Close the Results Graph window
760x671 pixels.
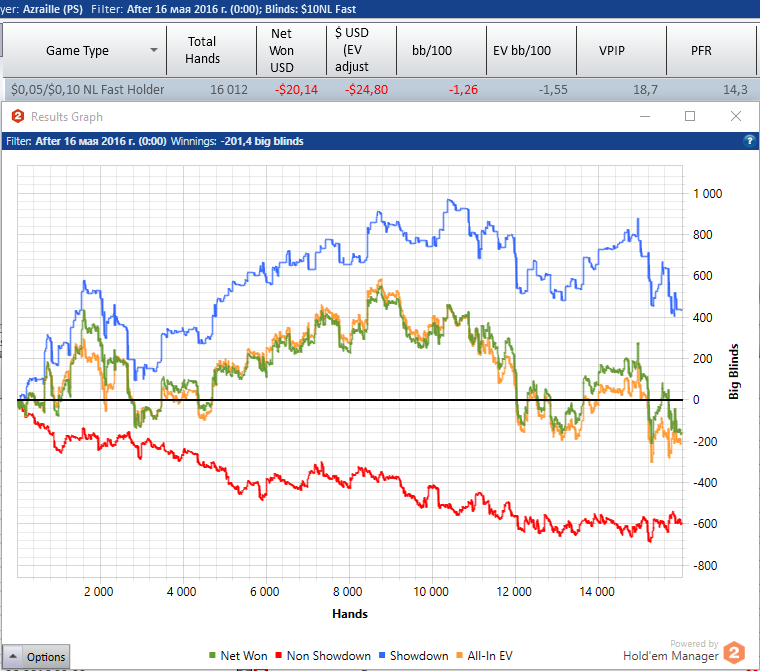(736, 116)
